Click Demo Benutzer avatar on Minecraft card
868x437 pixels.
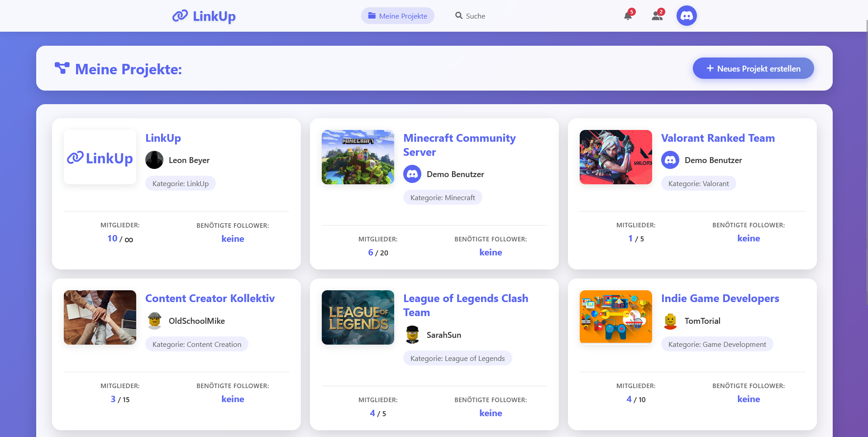tap(412, 174)
